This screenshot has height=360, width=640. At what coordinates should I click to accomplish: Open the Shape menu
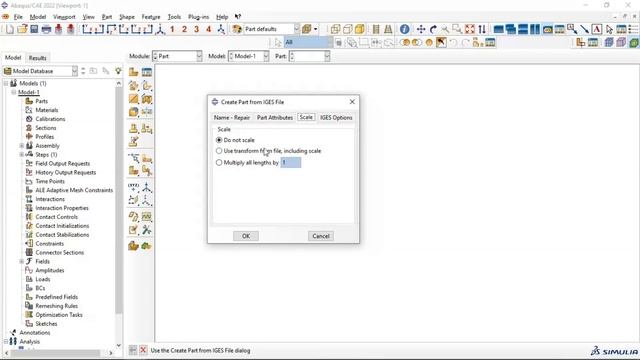(127, 17)
